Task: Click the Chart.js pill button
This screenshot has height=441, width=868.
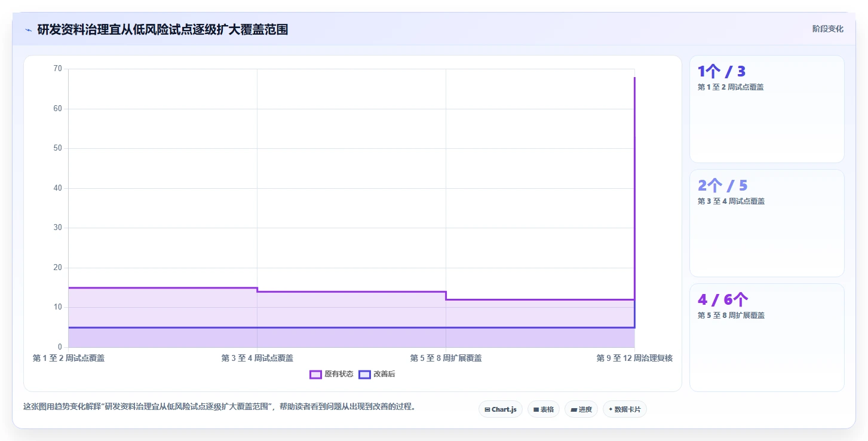Action: click(501, 409)
